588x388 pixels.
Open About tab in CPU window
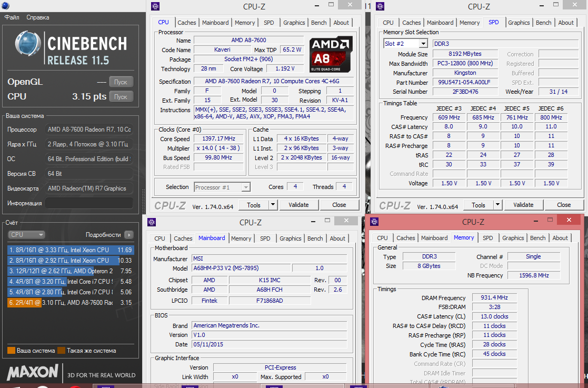(341, 23)
